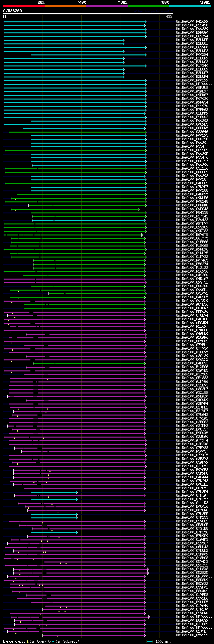214x644 pixels.
Task: Click label UniRef100_P46444
Action: (192, 477)
